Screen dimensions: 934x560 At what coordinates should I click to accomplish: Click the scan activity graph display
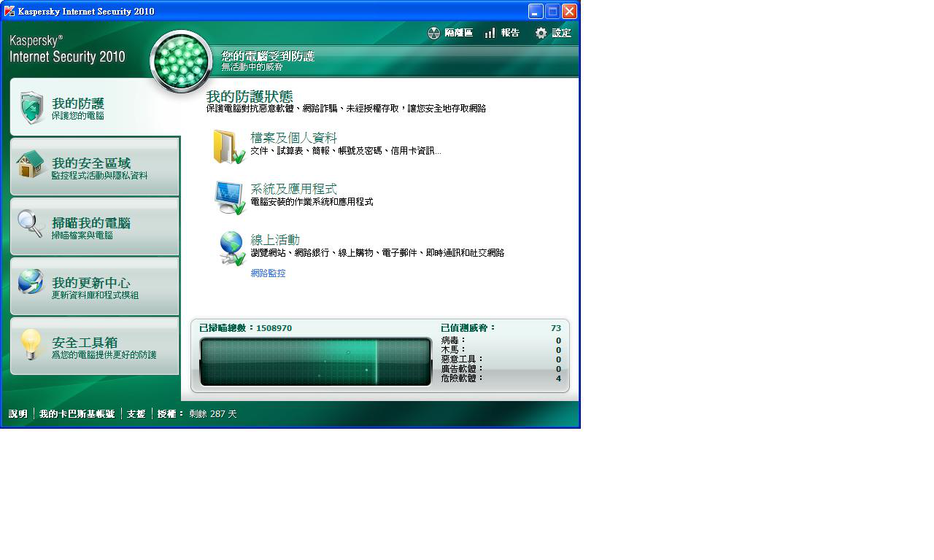(315, 362)
